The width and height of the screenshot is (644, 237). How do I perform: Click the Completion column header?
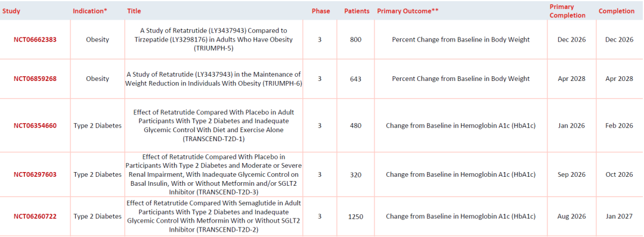pyautogui.click(x=617, y=11)
